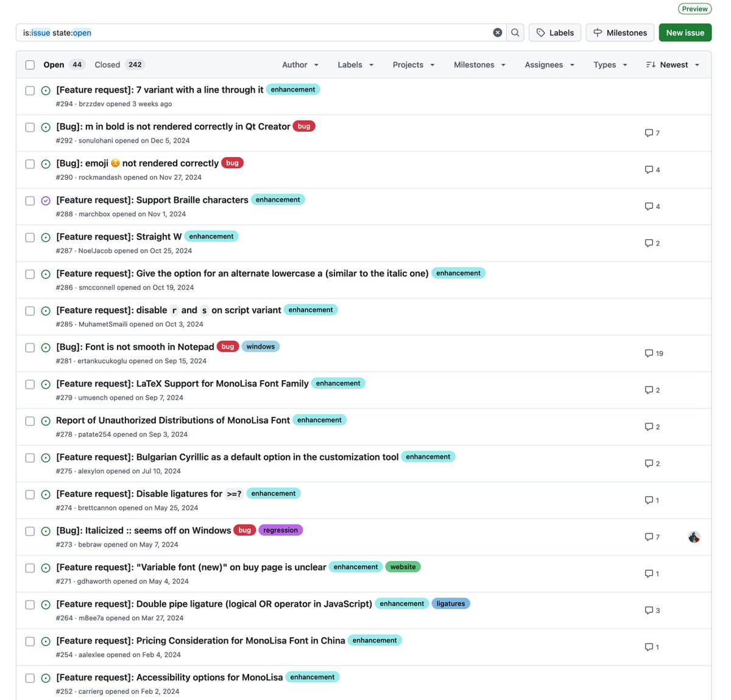
Task: Check the checkbox for issue #290
Action: pyautogui.click(x=30, y=163)
